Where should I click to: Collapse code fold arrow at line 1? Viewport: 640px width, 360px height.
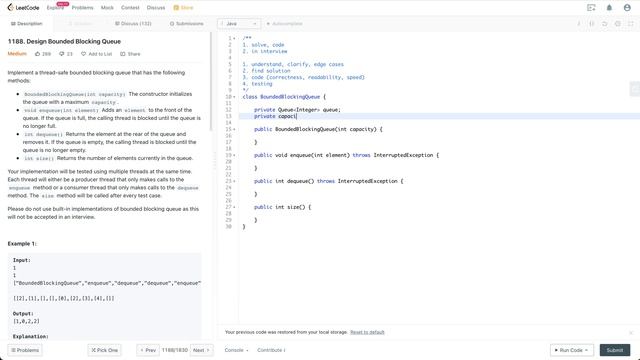[x=234, y=38]
